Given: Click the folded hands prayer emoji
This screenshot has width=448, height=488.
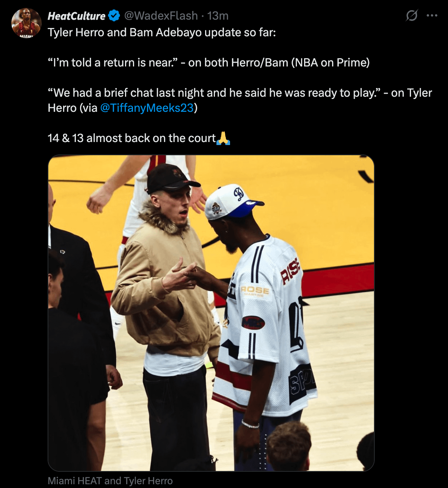Looking at the screenshot, I should [x=223, y=138].
